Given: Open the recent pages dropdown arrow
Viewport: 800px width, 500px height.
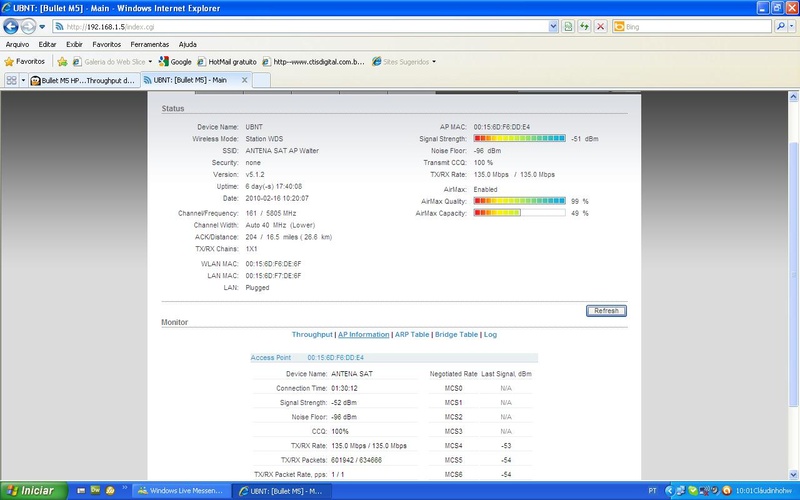Looking at the screenshot, I should click(x=42, y=27).
